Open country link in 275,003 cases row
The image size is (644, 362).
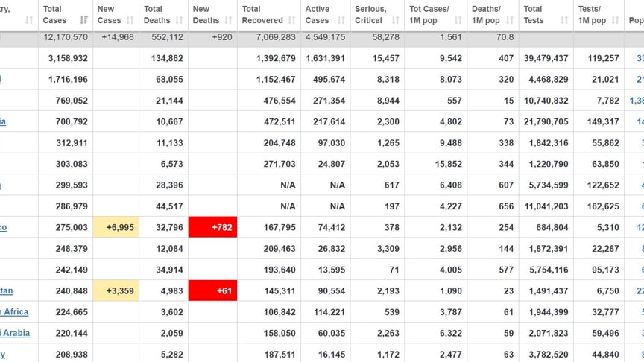click(3, 227)
